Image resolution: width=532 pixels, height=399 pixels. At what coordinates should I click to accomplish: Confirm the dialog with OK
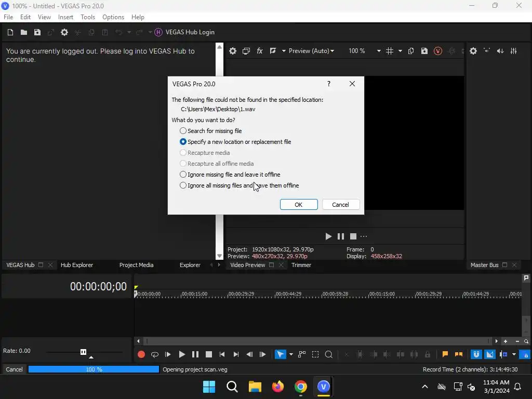click(299, 205)
